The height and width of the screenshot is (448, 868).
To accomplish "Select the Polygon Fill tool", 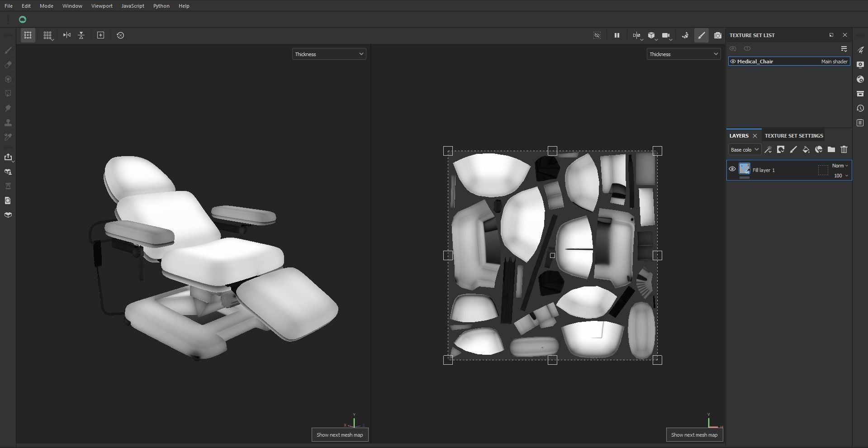I will coord(8,94).
